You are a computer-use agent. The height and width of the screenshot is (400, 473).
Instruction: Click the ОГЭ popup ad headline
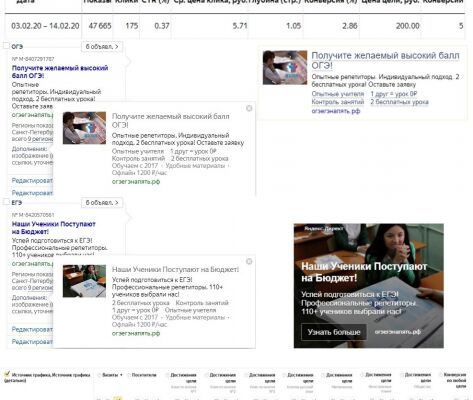click(x=170, y=120)
